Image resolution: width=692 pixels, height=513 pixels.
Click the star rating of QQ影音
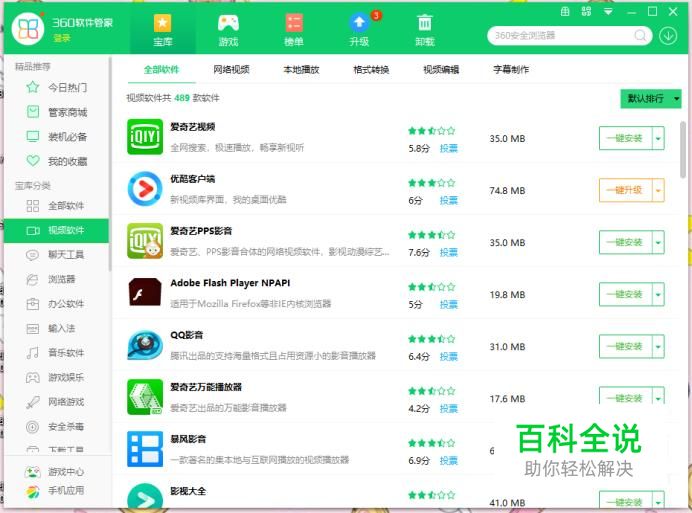pos(431,339)
